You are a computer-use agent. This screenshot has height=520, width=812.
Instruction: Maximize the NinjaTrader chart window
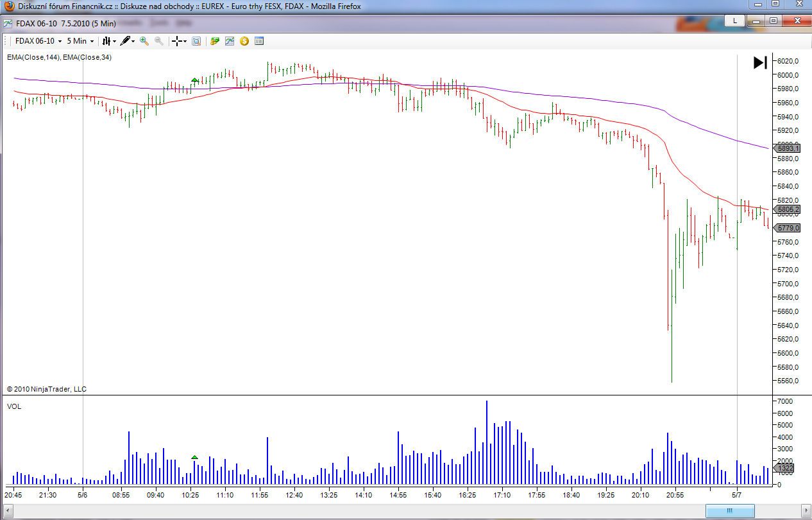774,21
